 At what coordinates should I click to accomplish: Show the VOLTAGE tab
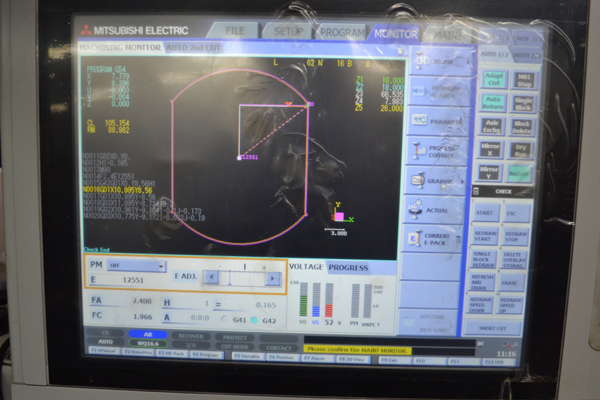pos(306,266)
